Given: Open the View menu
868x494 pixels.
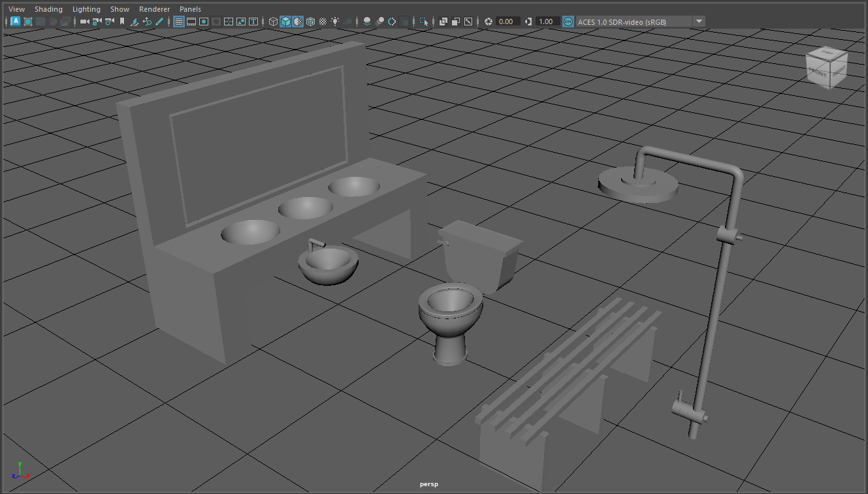Looking at the screenshot, I should pos(17,9).
